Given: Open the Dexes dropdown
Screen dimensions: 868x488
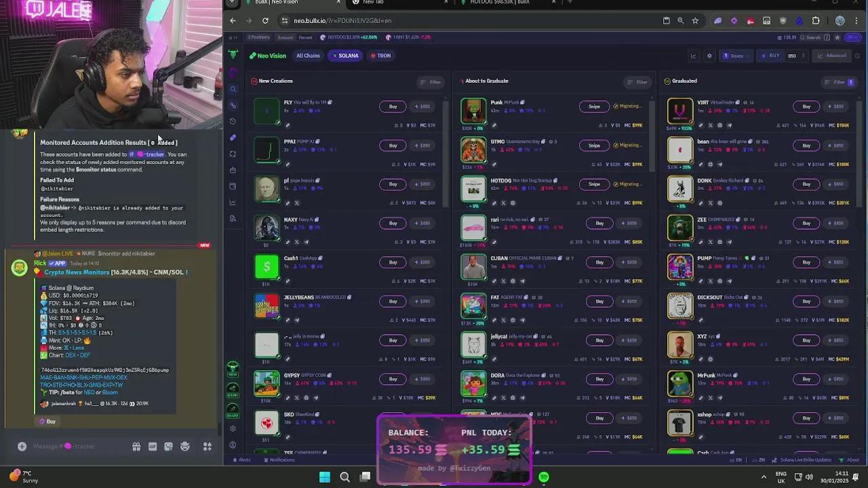Looking at the screenshot, I should pos(736,56).
